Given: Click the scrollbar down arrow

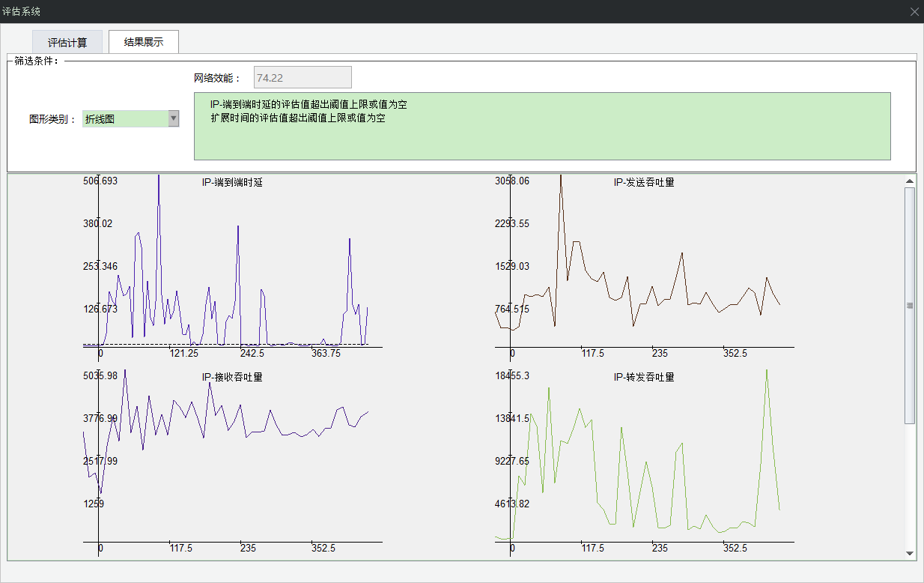Looking at the screenshot, I should pyautogui.click(x=910, y=553).
